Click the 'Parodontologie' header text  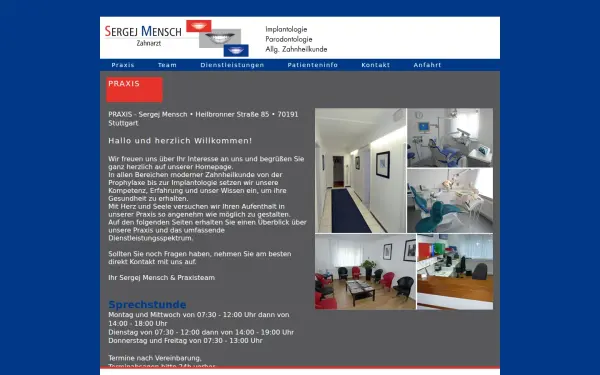(289, 39)
